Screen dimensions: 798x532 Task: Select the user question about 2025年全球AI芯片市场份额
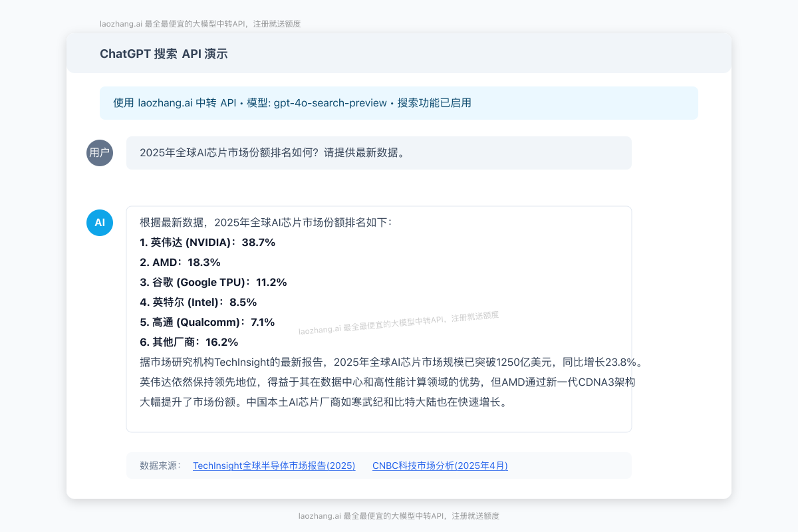(379, 153)
